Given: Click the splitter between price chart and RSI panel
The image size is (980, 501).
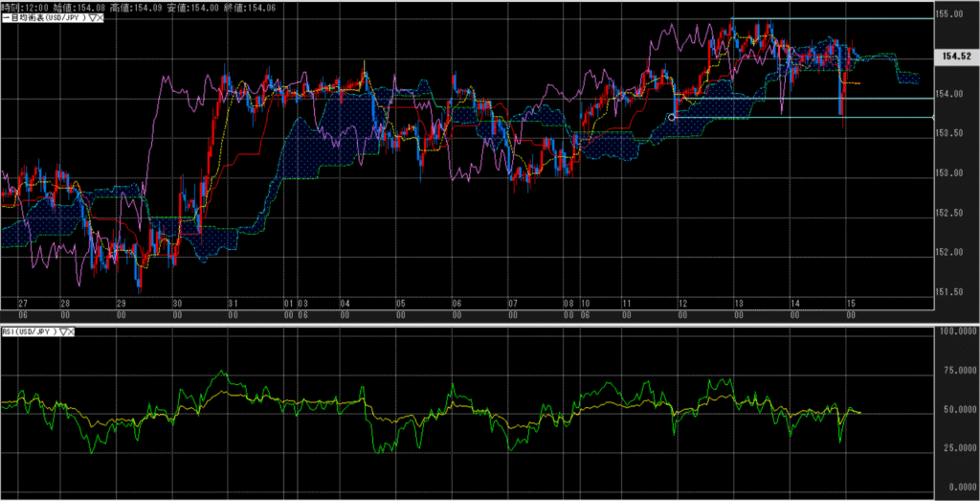Looking at the screenshot, I should tap(479, 325).
